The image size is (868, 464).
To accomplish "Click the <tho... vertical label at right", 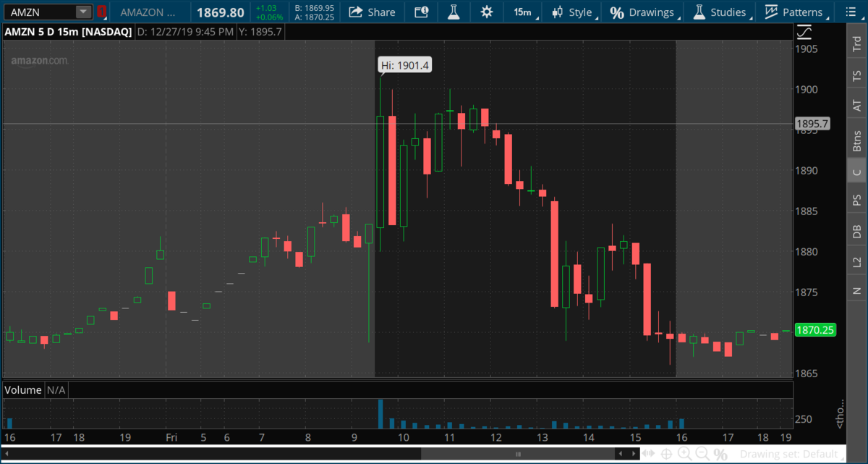I will [x=840, y=413].
